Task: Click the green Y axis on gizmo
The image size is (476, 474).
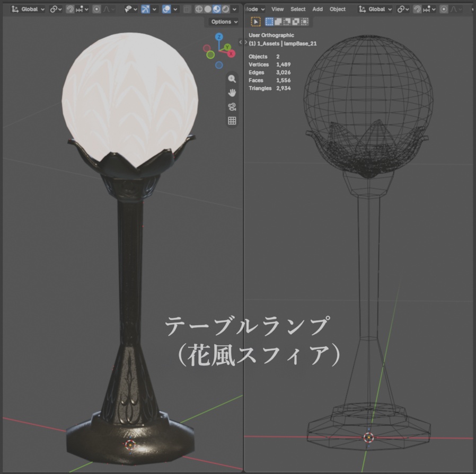Action: pyautogui.click(x=227, y=47)
